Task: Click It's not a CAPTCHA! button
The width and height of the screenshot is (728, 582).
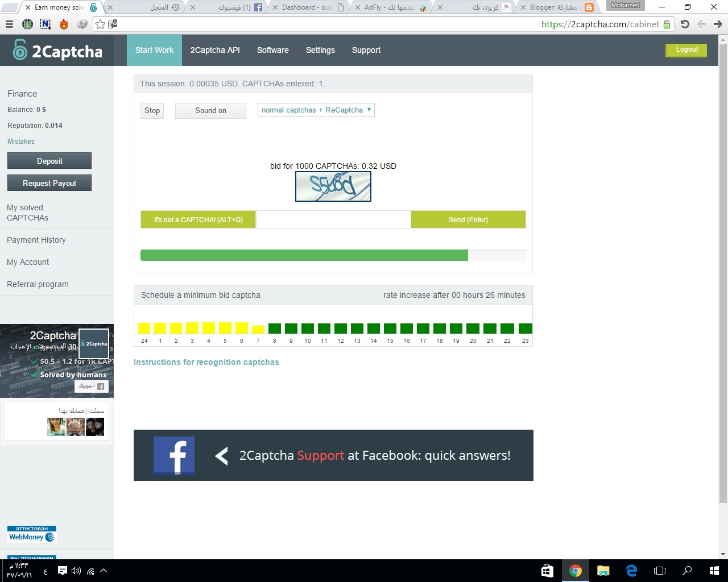Action: click(x=198, y=219)
